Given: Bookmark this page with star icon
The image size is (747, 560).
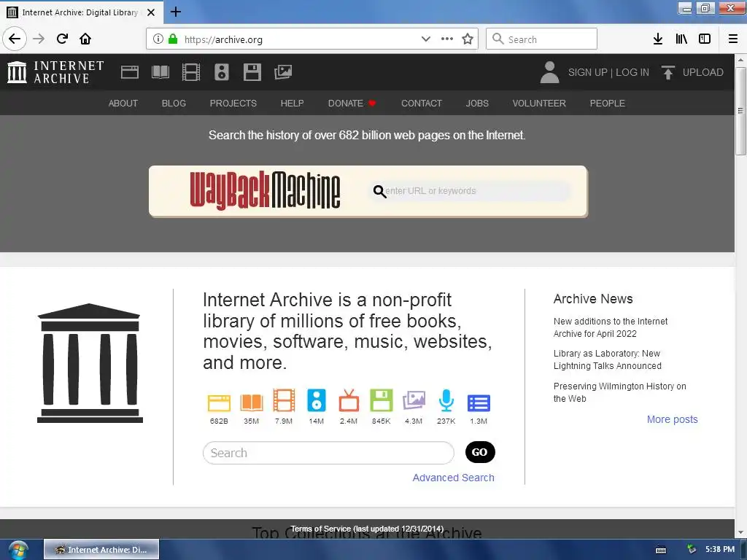Looking at the screenshot, I should [468, 39].
